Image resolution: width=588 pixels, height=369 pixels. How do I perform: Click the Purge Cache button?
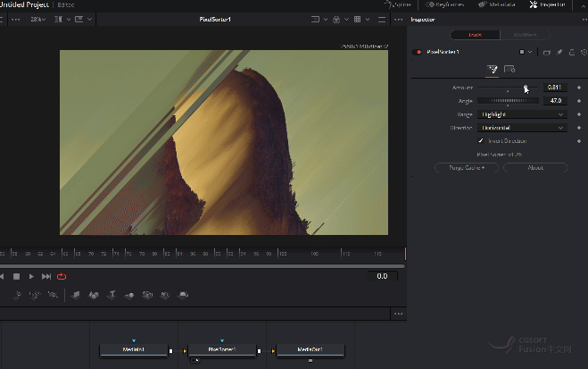pyautogui.click(x=466, y=168)
